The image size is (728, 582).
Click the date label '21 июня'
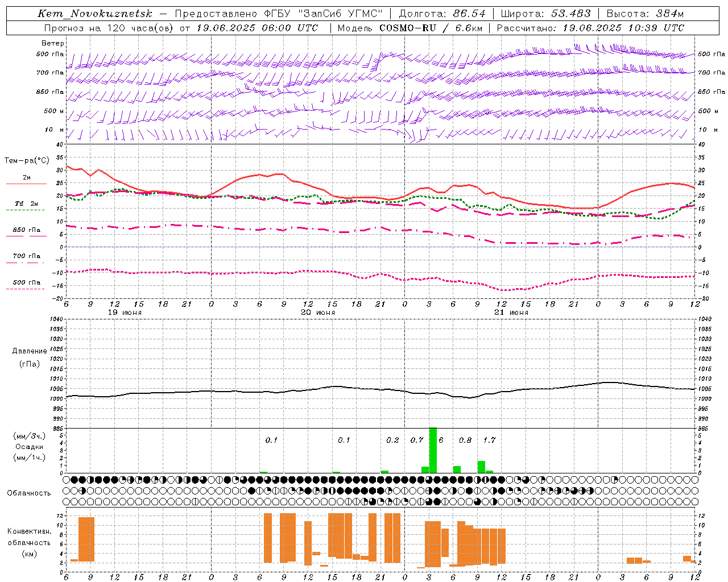click(x=511, y=313)
